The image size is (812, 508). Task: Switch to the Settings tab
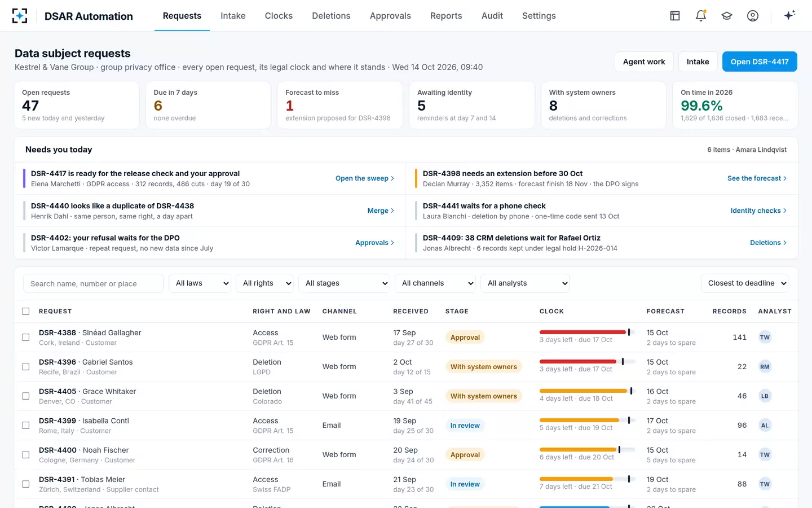coord(539,16)
